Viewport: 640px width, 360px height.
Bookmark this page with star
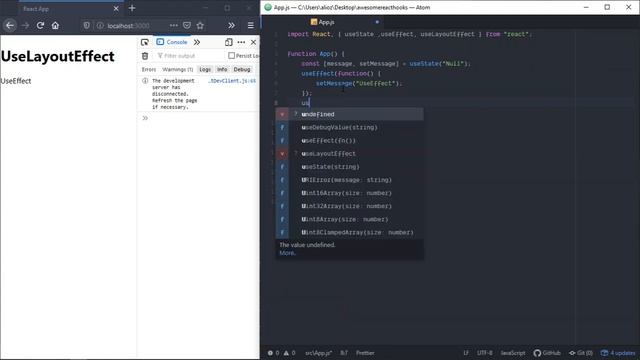click(200, 25)
